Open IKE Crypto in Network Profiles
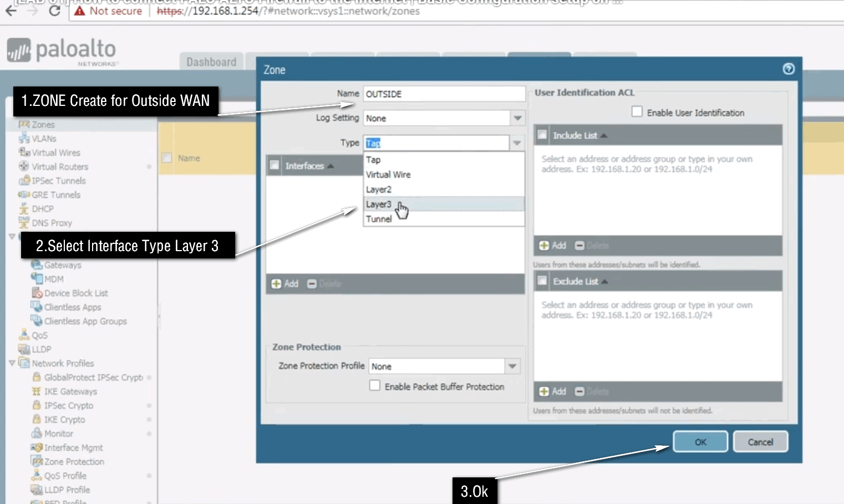 tap(65, 420)
